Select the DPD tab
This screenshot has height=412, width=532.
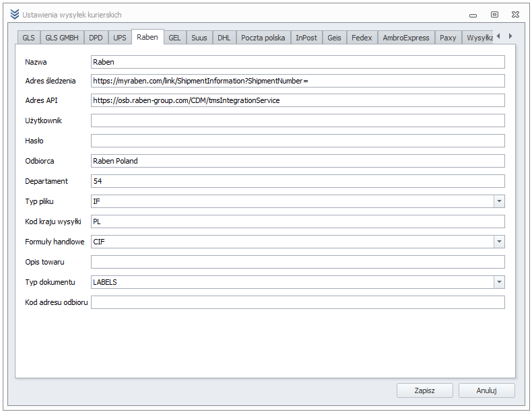pos(96,38)
